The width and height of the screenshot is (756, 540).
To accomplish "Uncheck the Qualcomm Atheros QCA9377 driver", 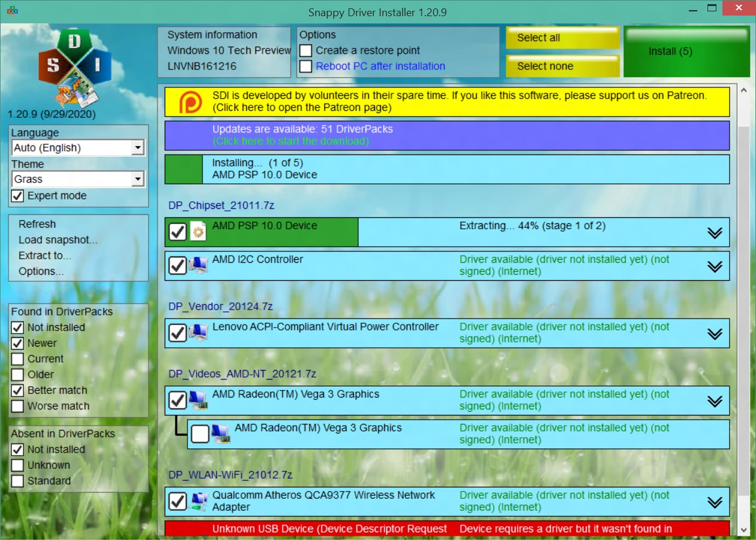I will coord(178,502).
